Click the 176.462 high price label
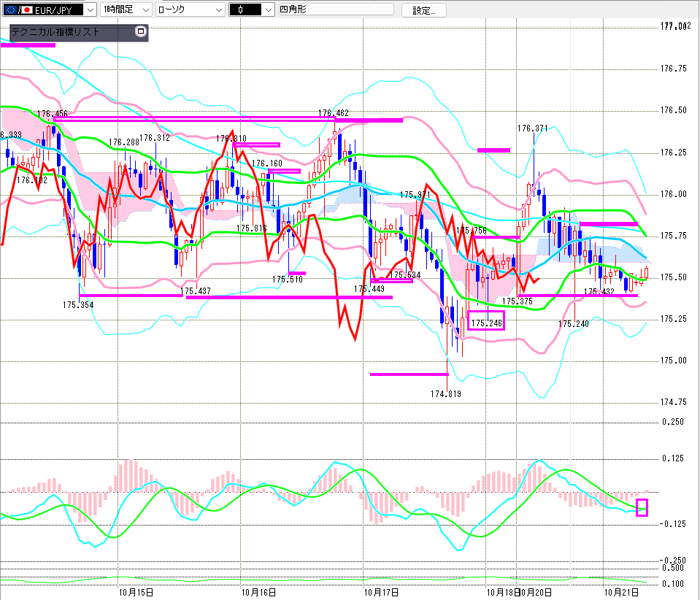This screenshot has height=600, width=700. coord(334,113)
